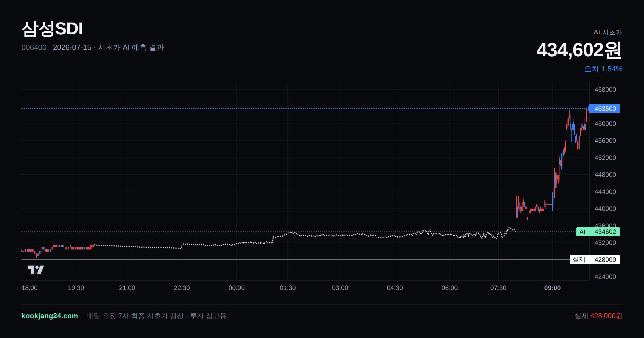Click the 03:00 time axis label
The height and width of the screenshot is (338, 644).
click(x=340, y=288)
